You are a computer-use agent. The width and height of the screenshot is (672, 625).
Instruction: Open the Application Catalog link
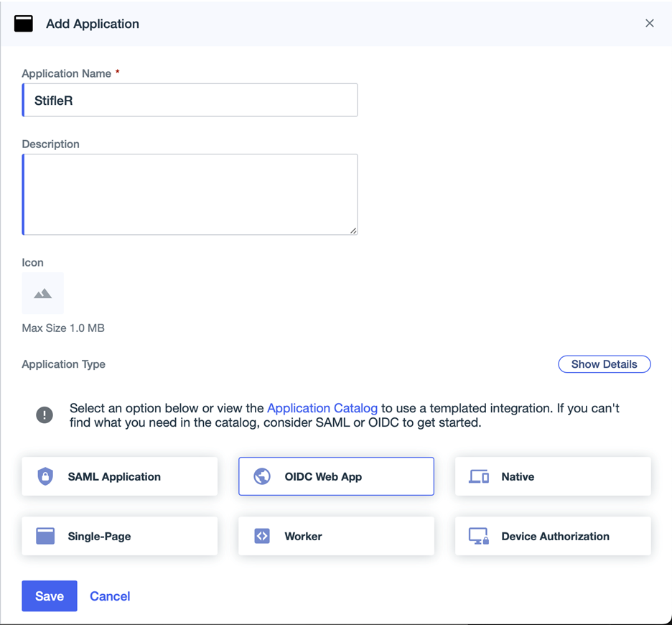coord(322,408)
